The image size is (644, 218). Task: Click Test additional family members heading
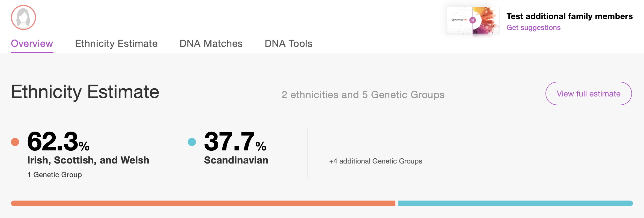click(570, 16)
